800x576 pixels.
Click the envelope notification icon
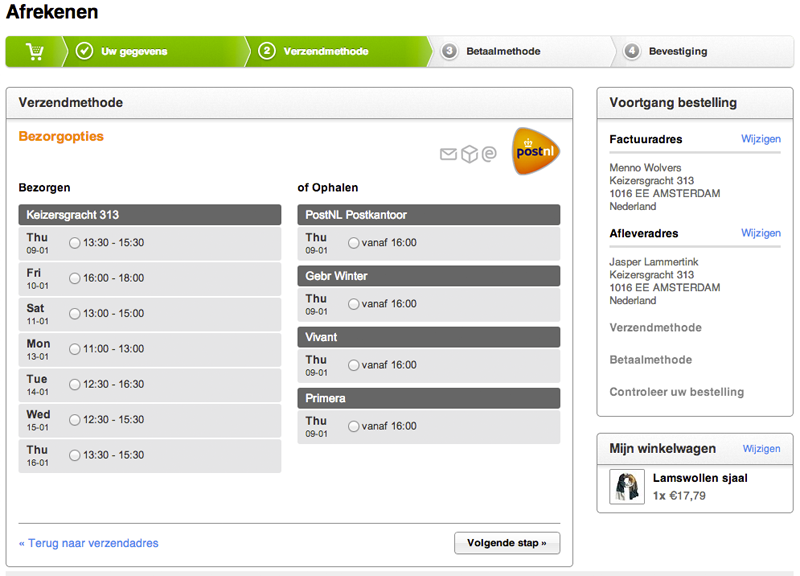coord(447,155)
